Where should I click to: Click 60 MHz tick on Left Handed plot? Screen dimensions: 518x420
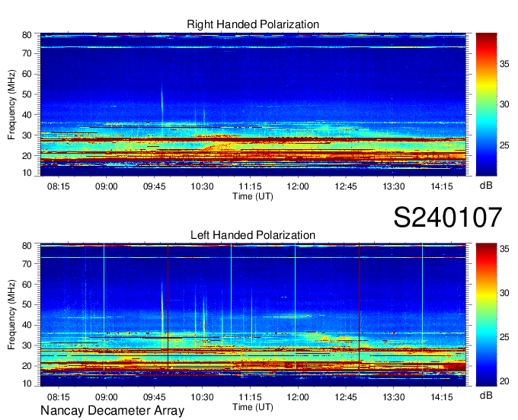click(x=27, y=284)
